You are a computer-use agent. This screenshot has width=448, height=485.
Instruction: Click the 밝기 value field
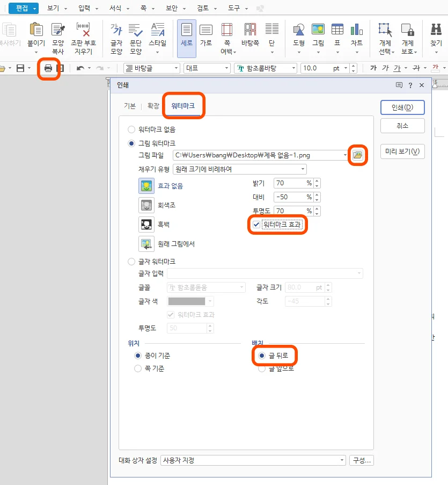pyautogui.click(x=293, y=183)
